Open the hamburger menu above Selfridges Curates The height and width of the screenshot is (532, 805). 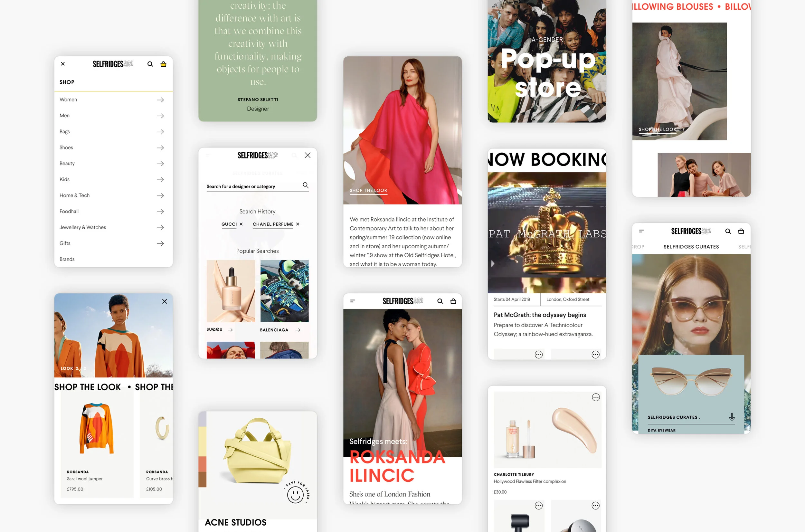point(641,231)
